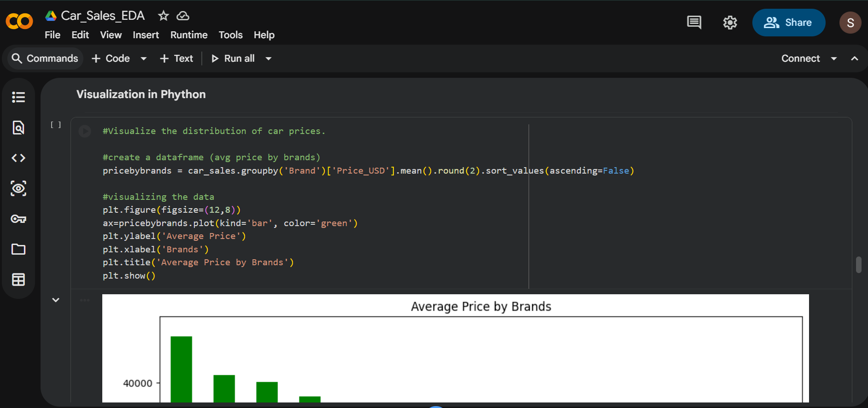Collapse the header with the chevron
Screen dimensions: 868x408
click(854, 58)
